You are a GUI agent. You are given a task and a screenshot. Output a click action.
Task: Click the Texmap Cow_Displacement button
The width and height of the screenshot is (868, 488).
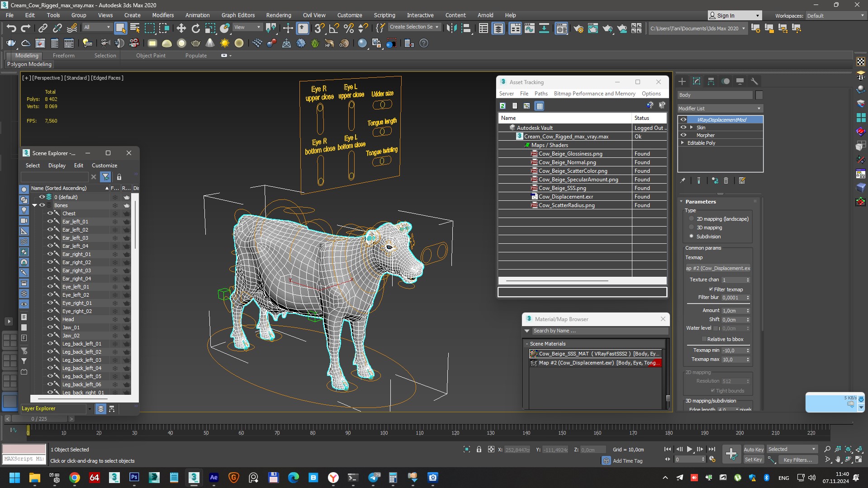click(x=718, y=268)
